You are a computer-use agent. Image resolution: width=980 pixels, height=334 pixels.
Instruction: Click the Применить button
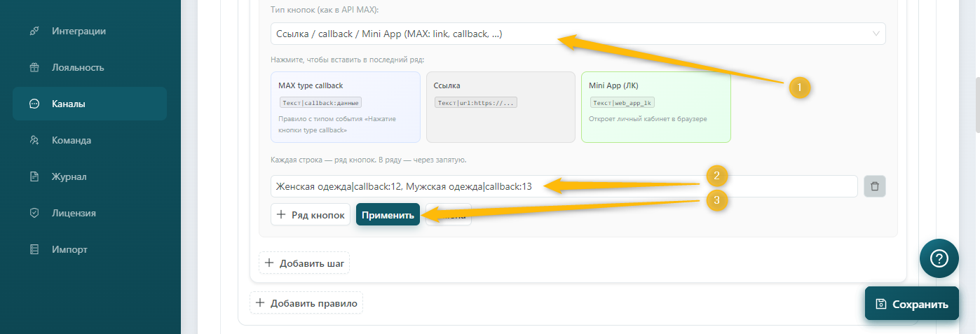(388, 215)
